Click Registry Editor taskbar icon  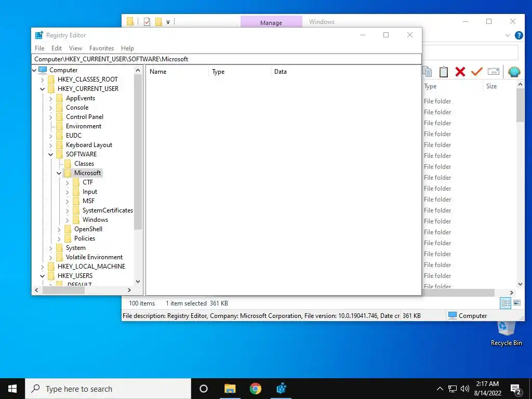click(281, 389)
